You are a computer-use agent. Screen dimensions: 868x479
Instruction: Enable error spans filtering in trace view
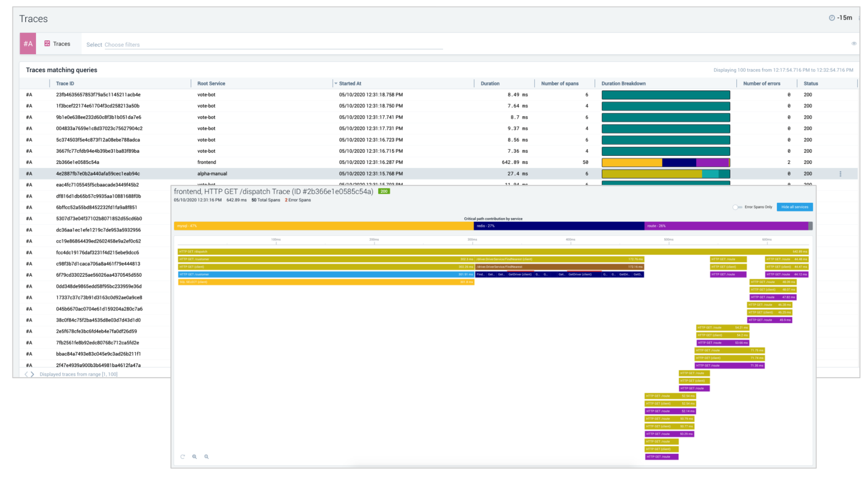click(x=737, y=207)
